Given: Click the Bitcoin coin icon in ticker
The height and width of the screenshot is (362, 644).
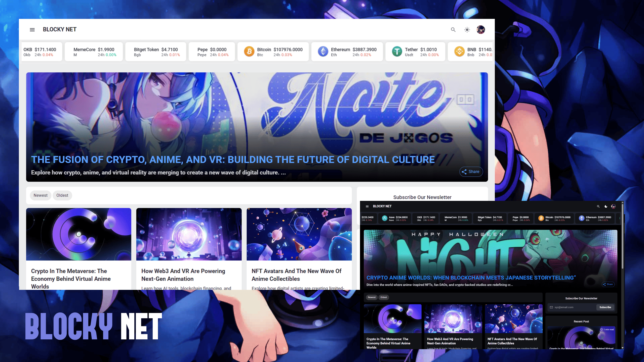Looking at the screenshot, I should click(x=249, y=52).
